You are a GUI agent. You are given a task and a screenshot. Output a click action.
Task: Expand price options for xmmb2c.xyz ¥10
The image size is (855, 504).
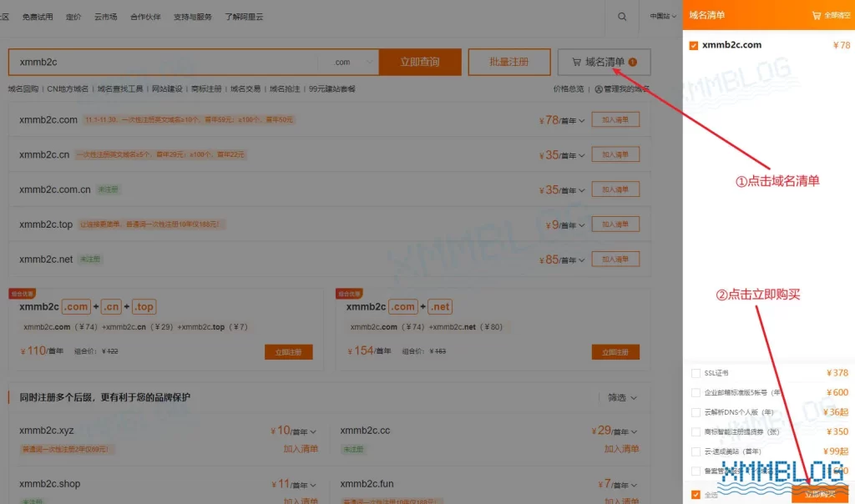313,432
